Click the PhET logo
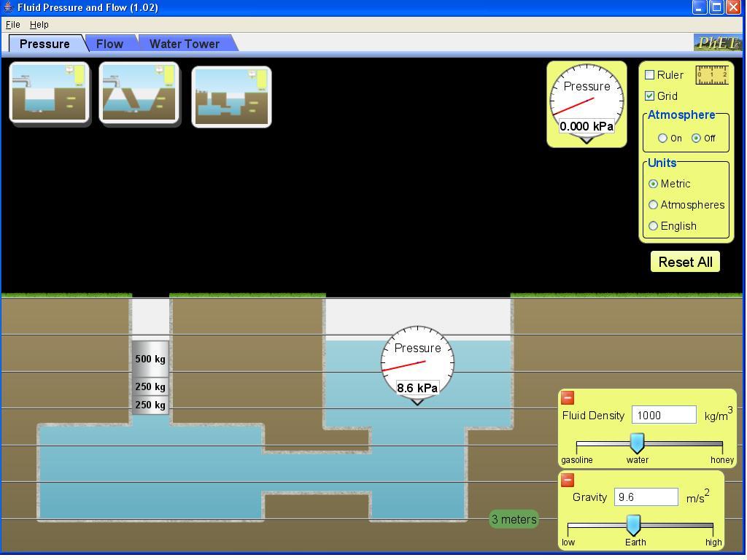 (x=719, y=43)
